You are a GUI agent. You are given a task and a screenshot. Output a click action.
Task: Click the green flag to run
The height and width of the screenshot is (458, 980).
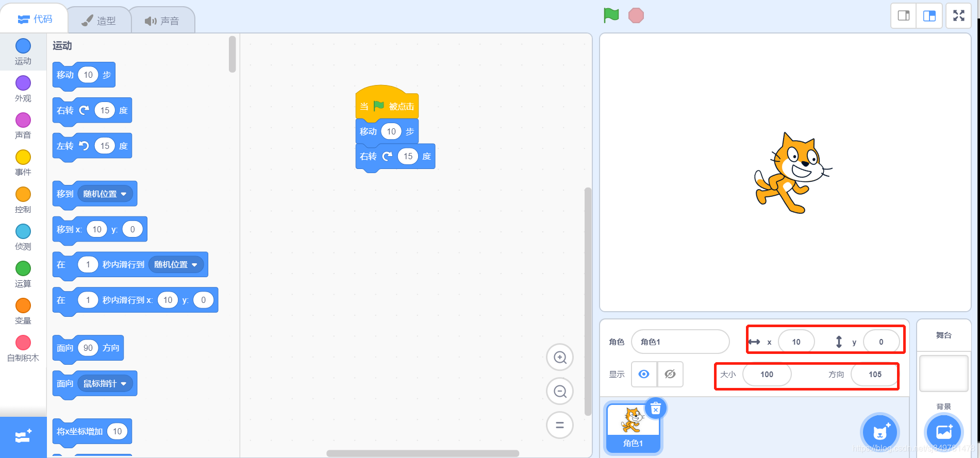pyautogui.click(x=611, y=15)
